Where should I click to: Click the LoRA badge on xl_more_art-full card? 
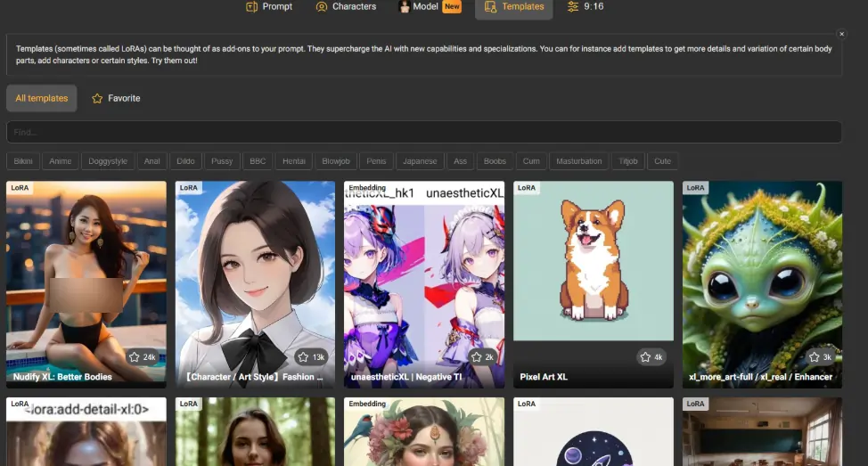pos(695,188)
